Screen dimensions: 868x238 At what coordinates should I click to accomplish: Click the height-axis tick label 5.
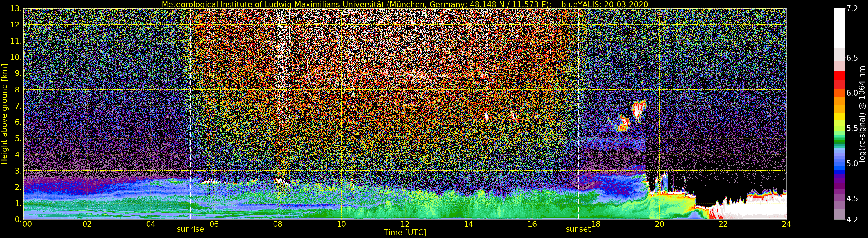tap(18, 138)
